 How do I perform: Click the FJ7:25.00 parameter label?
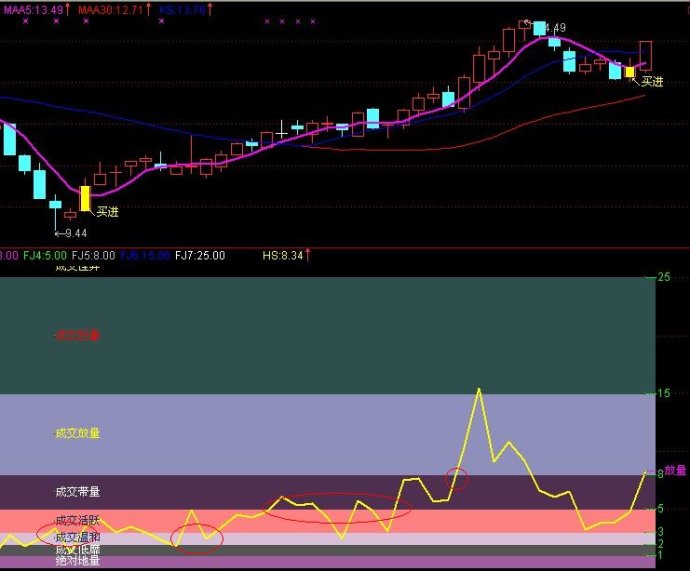(x=200, y=256)
